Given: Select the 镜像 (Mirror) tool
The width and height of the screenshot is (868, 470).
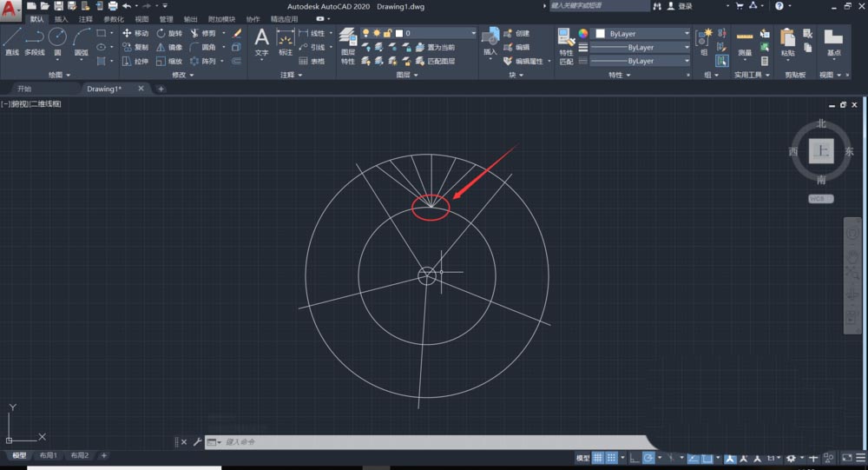Looking at the screenshot, I should point(168,47).
